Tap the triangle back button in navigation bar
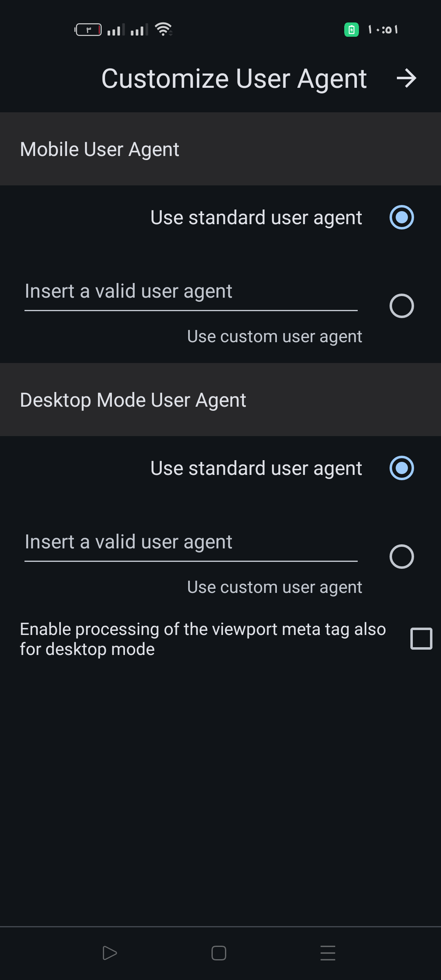Image resolution: width=441 pixels, height=980 pixels. pyautogui.click(x=109, y=953)
